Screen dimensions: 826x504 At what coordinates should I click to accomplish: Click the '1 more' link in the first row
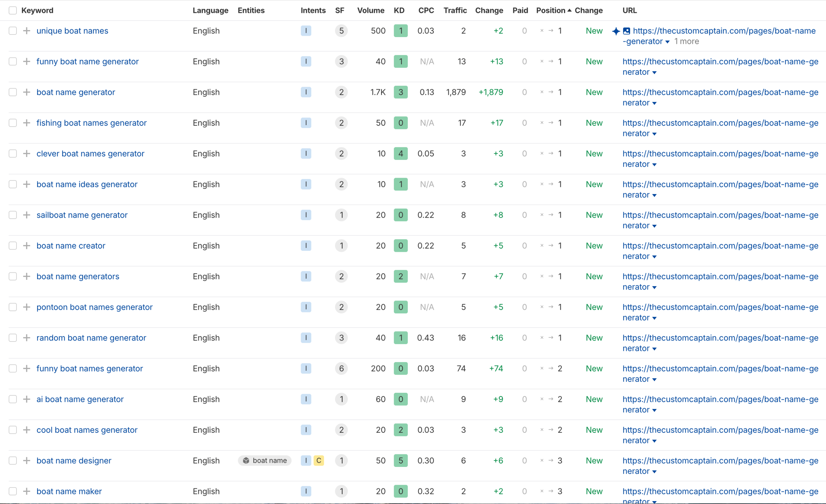tap(686, 42)
